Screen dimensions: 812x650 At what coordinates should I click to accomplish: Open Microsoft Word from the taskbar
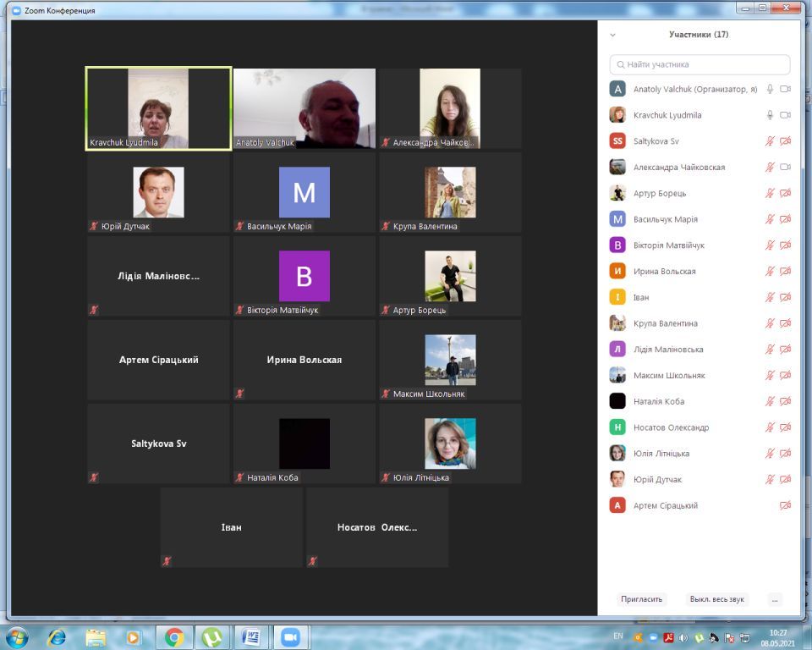point(251,636)
